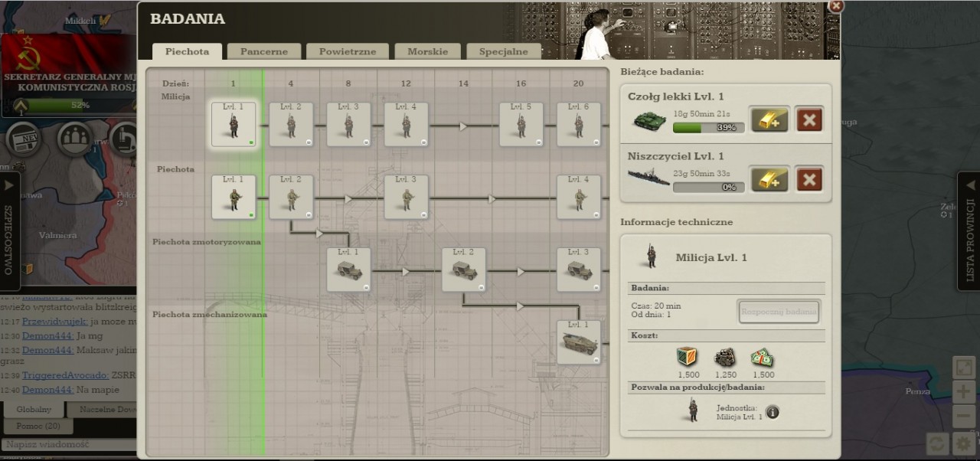Click the 52% morale bar
980x461 pixels.
(80, 105)
